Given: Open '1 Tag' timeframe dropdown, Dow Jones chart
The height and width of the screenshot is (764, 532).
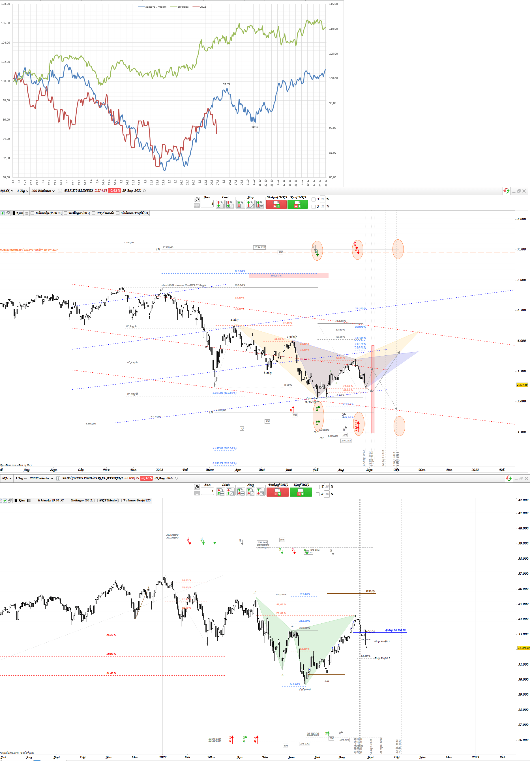Looking at the screenshot, I should [21, 478].
